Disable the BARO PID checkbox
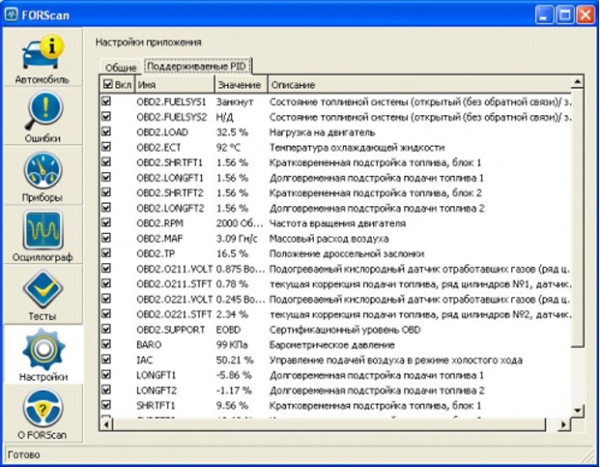Screen dimensions: 600x467 tap(108, 343)
